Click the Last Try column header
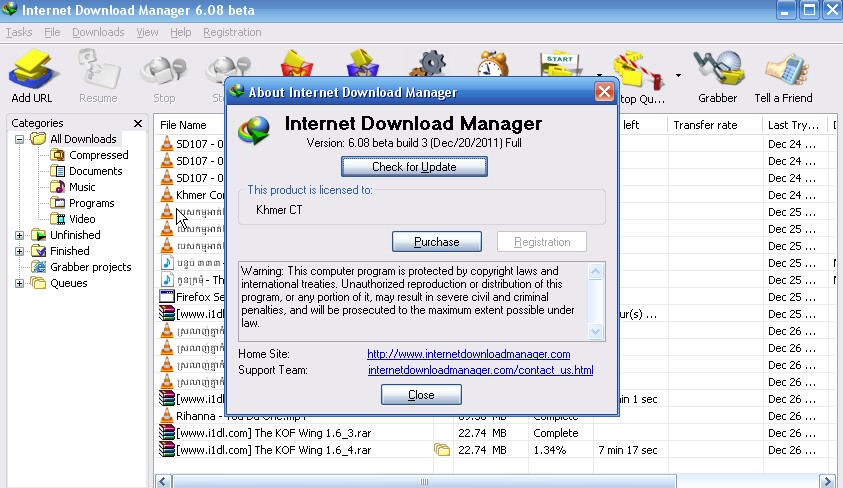This screenshot has width=843, height=488. 795,125
